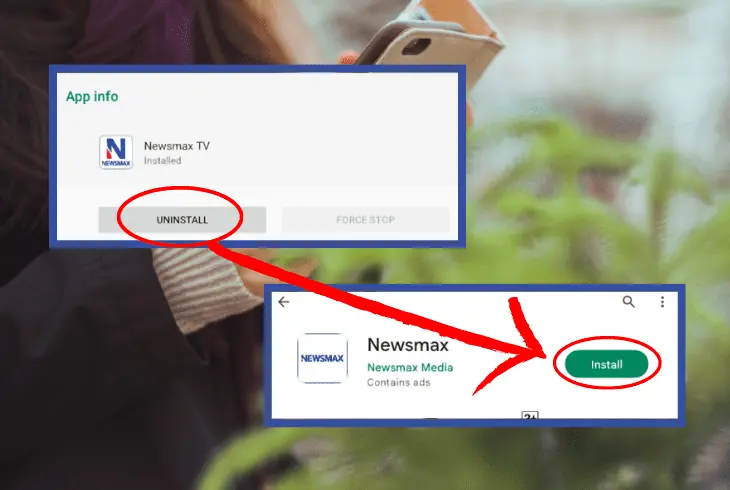The image size is (730, 490).
Task: Open the Newsmax Media developer link
Action: (410, 368)
